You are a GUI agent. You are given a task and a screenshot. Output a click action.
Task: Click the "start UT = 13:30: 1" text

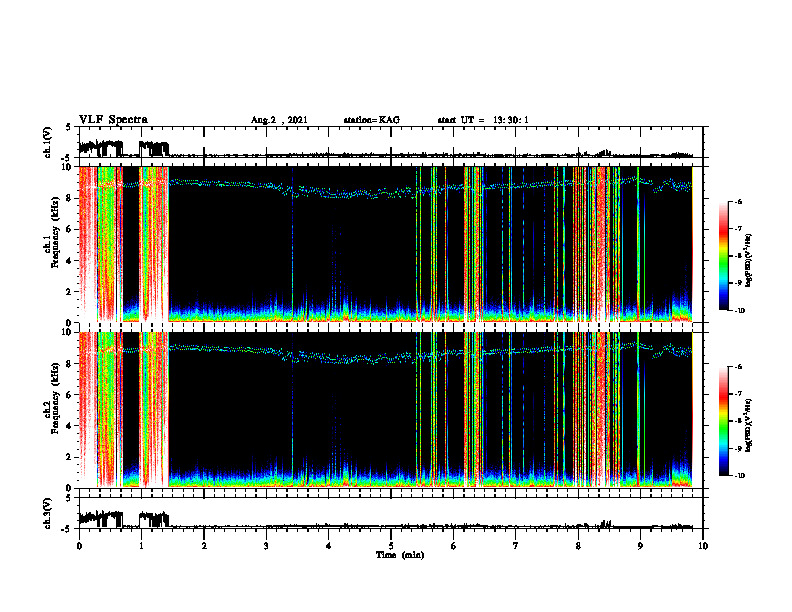pos(483,120)
